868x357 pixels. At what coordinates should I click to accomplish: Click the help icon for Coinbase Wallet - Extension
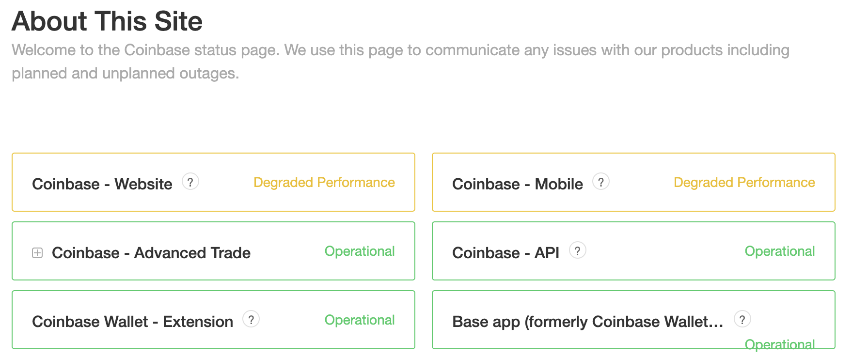(x=252, y=319)
